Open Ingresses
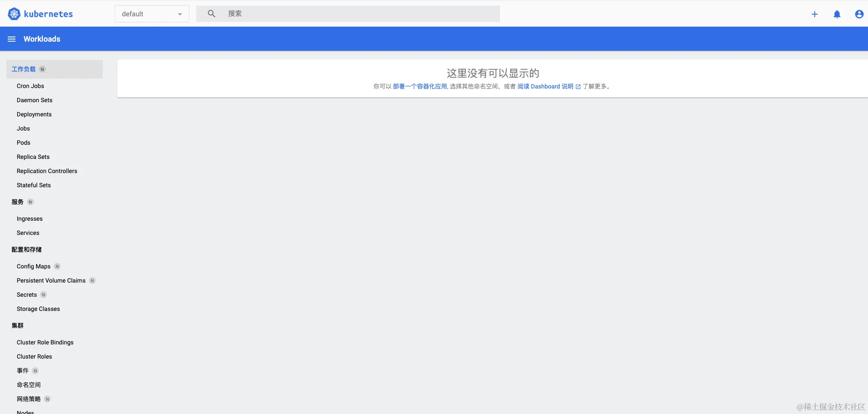Image resolution: width=868 pixels, height=414 pixels. (x=30, y=219)
